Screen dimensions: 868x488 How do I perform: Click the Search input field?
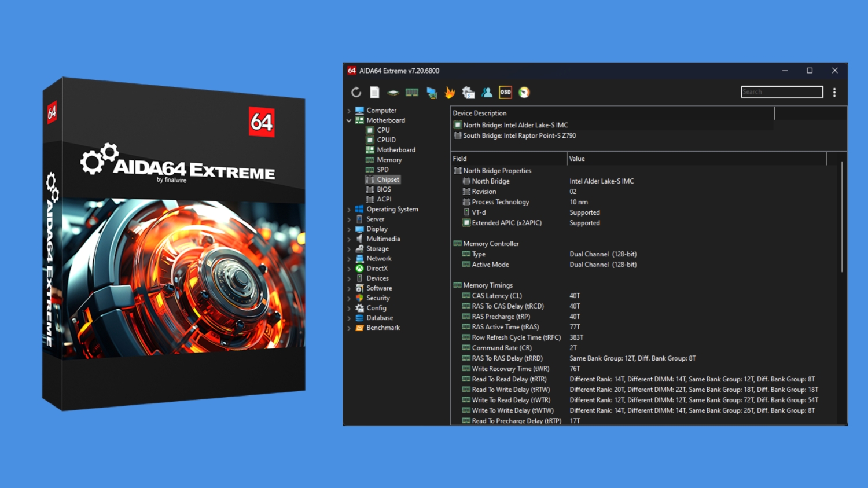tap(782, 92)
